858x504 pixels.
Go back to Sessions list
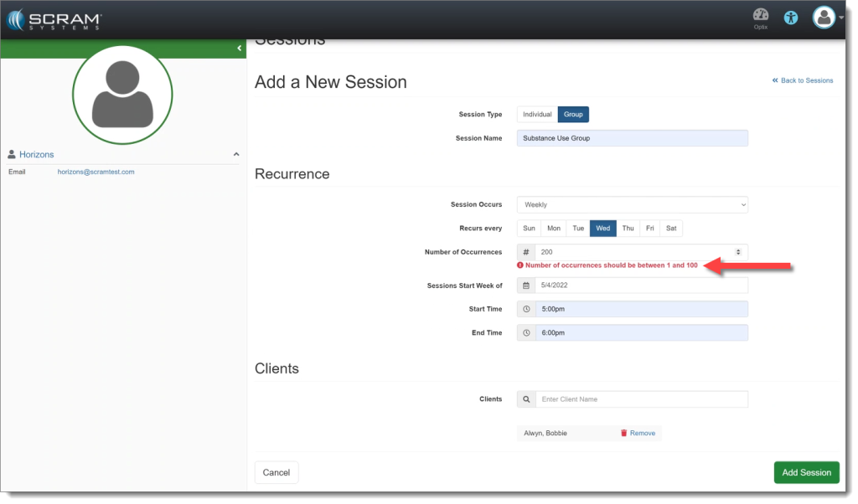pos(803,80)
